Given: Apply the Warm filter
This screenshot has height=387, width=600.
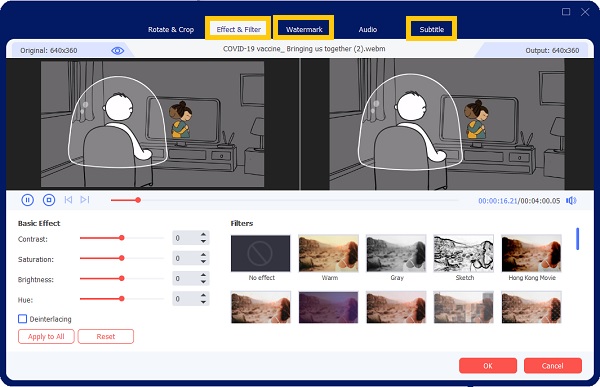Looking at the screenshot, I should click(328, 253).
